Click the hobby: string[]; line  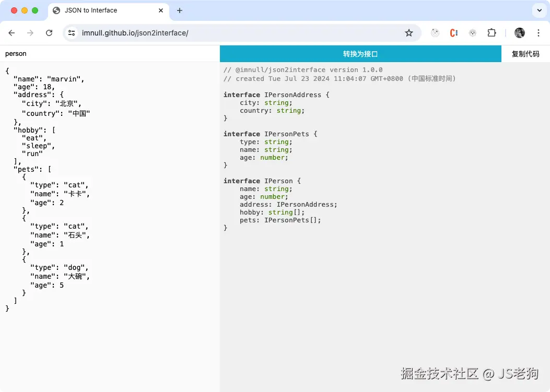point(272,212)
